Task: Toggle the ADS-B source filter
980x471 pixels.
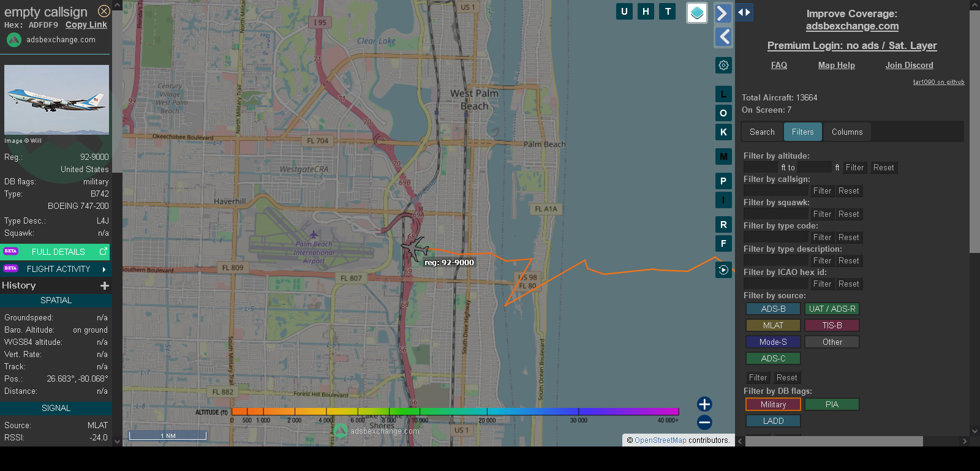Action: (773, 309)
